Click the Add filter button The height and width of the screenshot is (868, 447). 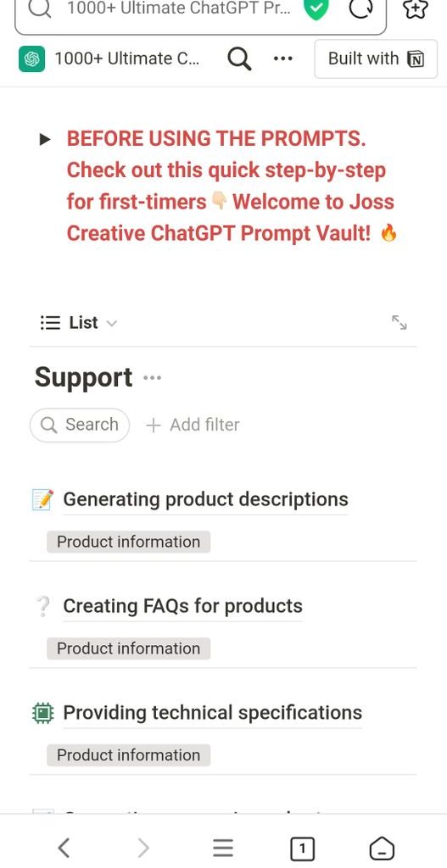pos(193,426)
